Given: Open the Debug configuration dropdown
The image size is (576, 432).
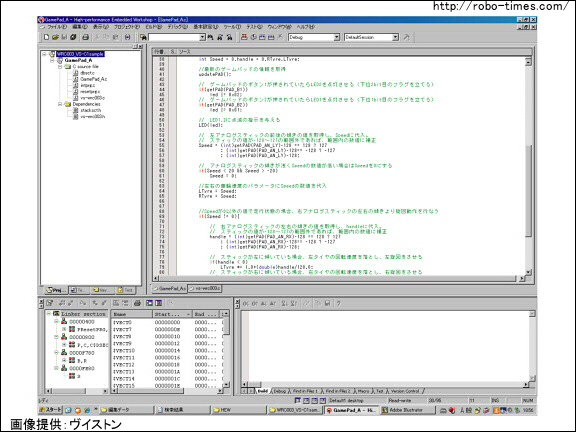Looking at the screenshot, I should (336, 37).
